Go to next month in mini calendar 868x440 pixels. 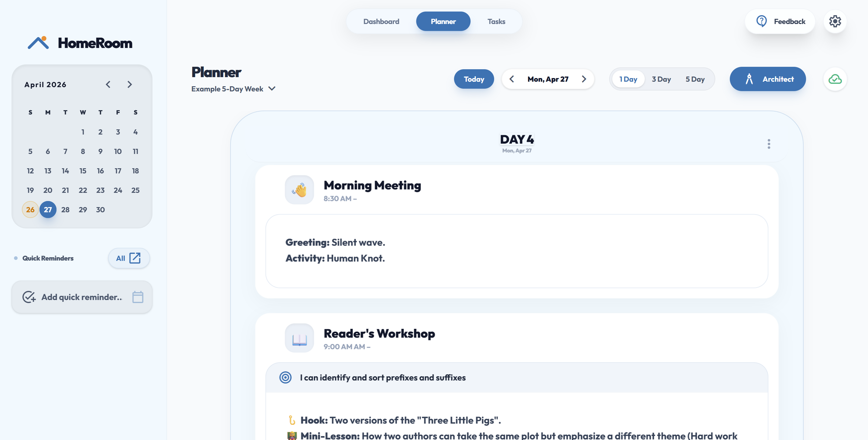(x=129, y=84)
